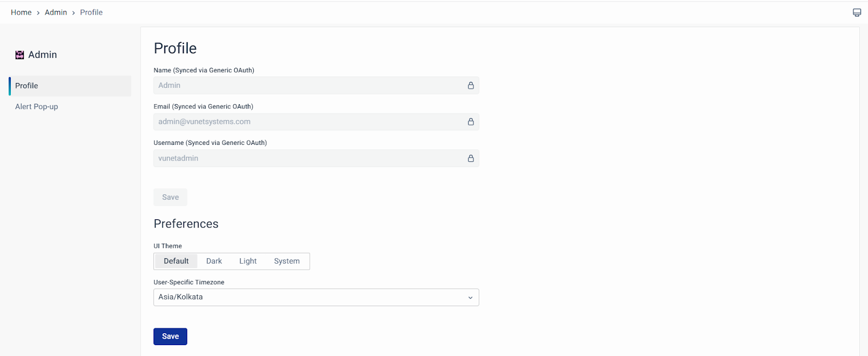
Task: Click the lock icon in Name field
Action: pyautogui.click(x=471, y=86)
